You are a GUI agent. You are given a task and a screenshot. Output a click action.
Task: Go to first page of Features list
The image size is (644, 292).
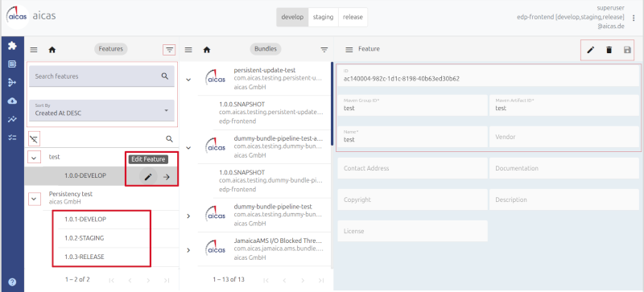coord(111,281)
